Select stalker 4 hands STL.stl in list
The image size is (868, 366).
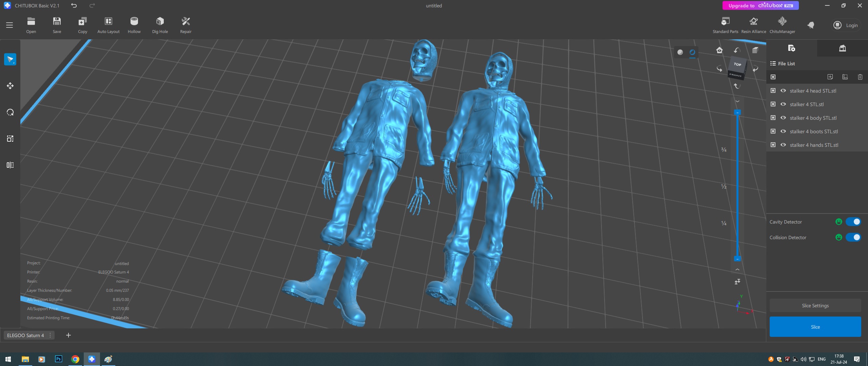coord(814,145)
